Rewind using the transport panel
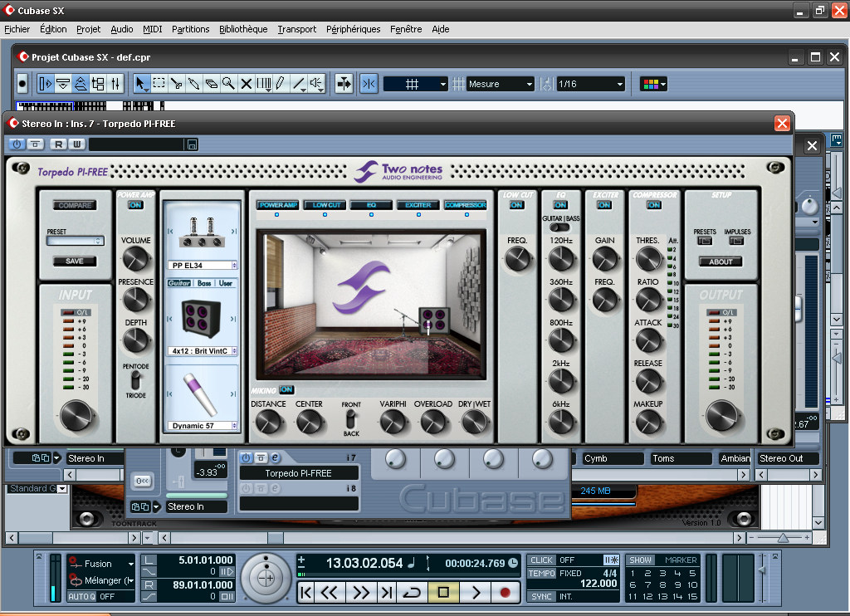 pyautogui.click(x=329, y=592)
